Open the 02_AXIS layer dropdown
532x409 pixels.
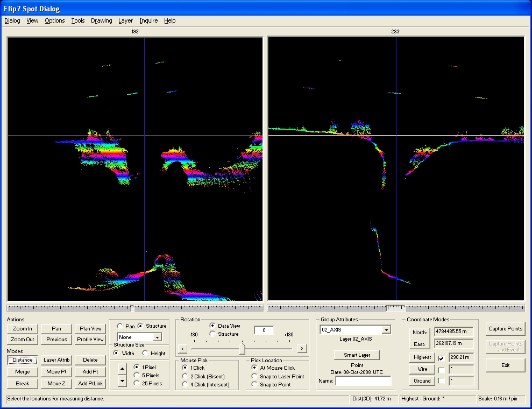tap(386, 330)
